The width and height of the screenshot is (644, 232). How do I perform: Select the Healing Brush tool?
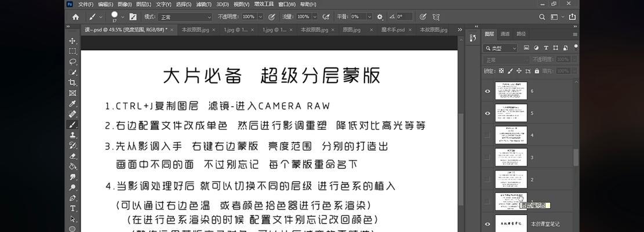tap(72, 114)
